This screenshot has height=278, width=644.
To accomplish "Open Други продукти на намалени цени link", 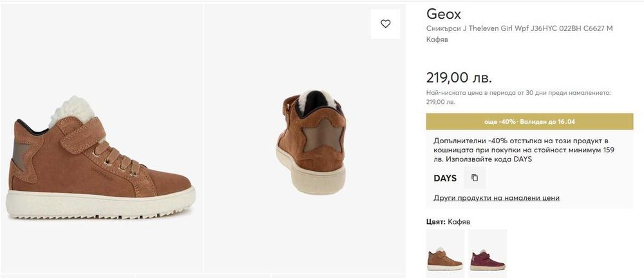I will [x=497, y=198].
